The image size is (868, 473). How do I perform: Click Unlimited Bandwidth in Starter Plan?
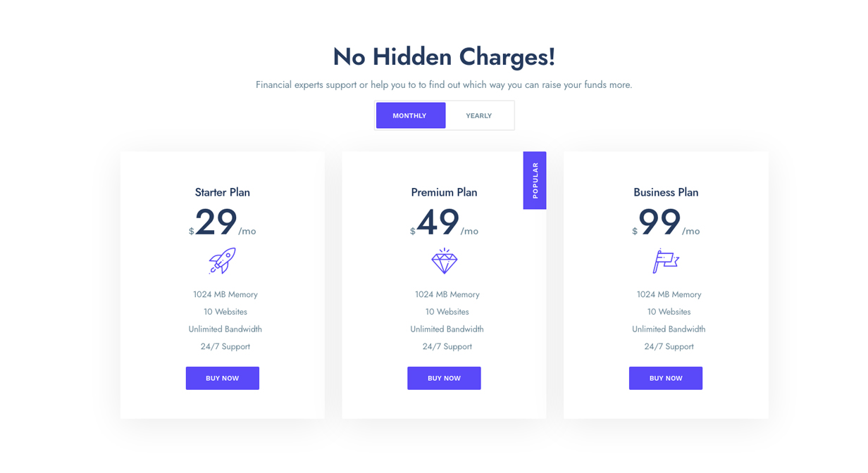tap(225, 329)
